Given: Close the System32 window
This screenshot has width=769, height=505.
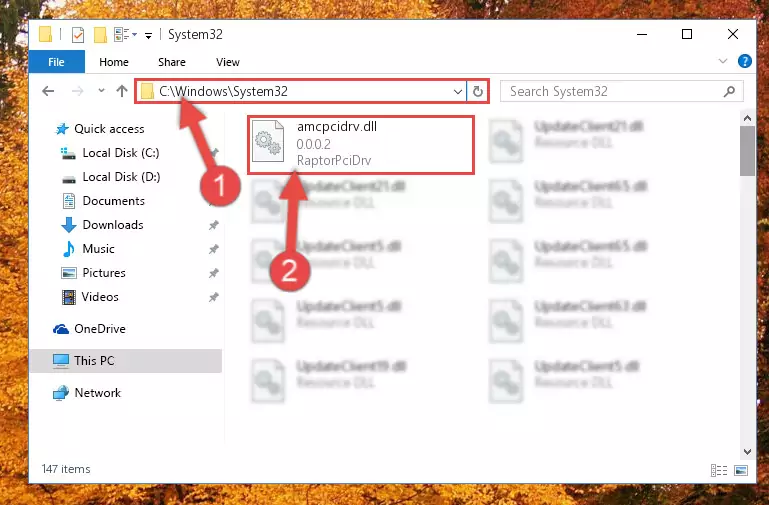Looking at the screenshot, I should pyautogui.click(x=733, y=34).
